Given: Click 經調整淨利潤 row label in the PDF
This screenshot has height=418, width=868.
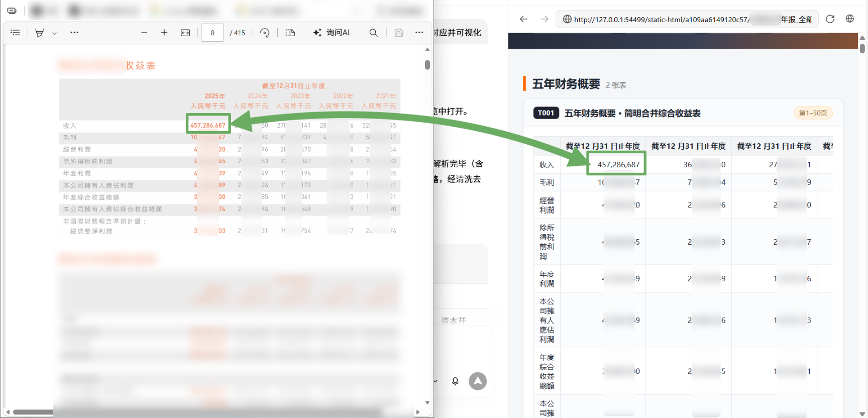Looking at the screenshot, I should click(x=91, y=231).
